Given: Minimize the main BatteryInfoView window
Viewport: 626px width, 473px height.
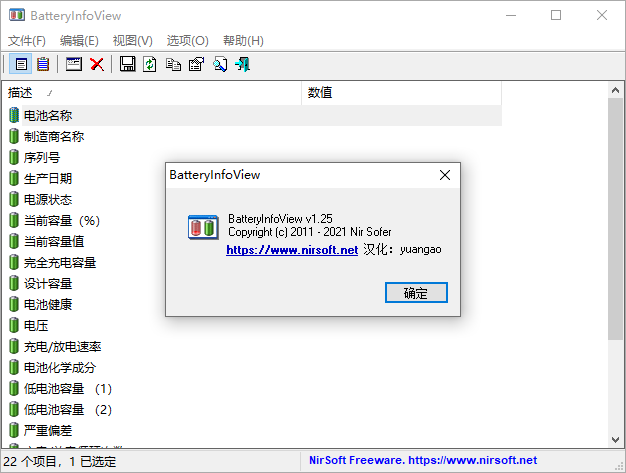Looking at the screenshot, I should click(511, 15).
